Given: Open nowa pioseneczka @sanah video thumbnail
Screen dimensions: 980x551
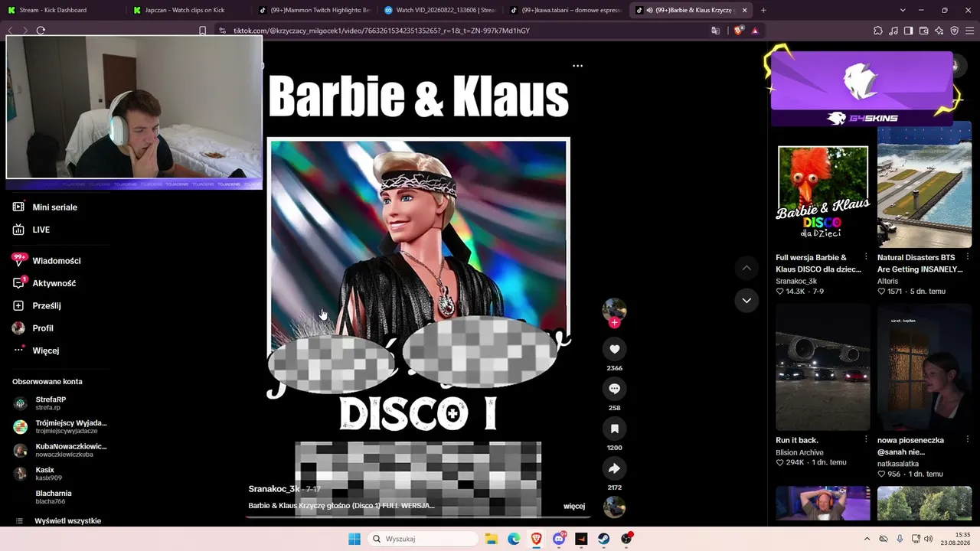Looking at the screenshot, I should (x=924, y=367).
